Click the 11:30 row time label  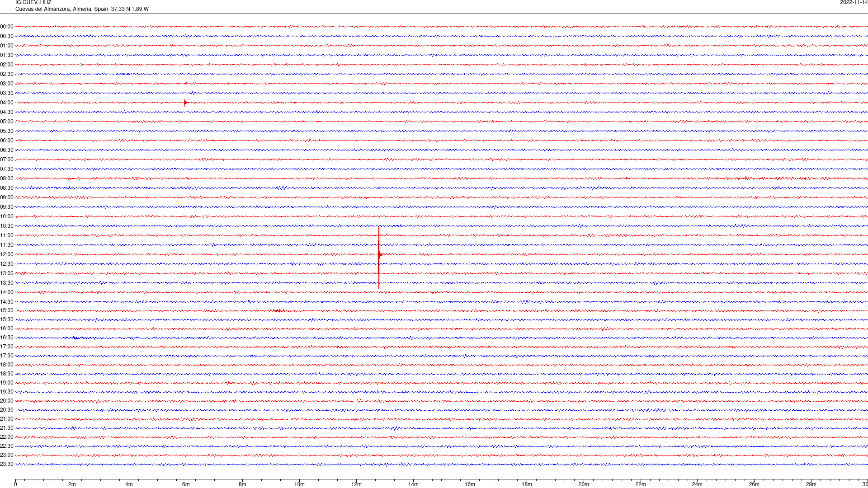point(7,245)
